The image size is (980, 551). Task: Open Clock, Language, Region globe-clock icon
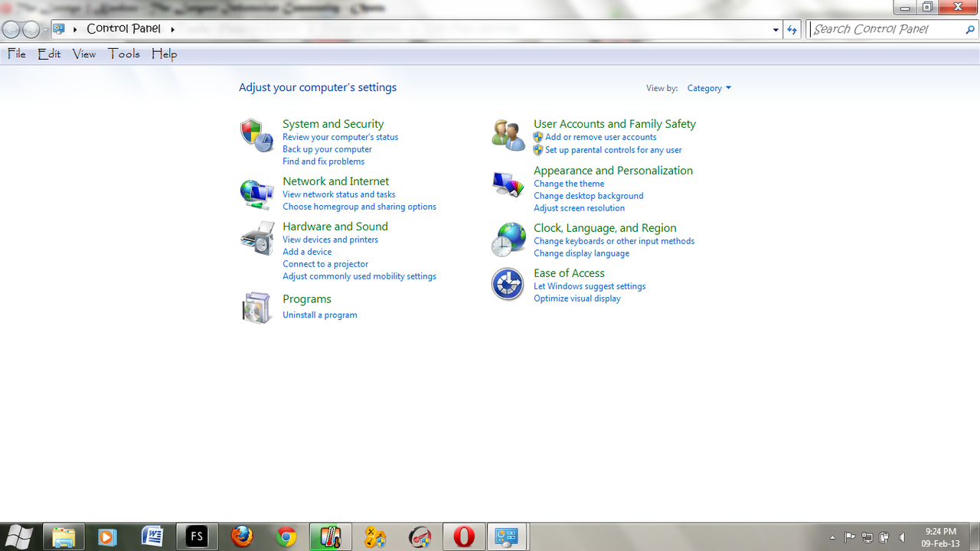click(x=508, y=240)
